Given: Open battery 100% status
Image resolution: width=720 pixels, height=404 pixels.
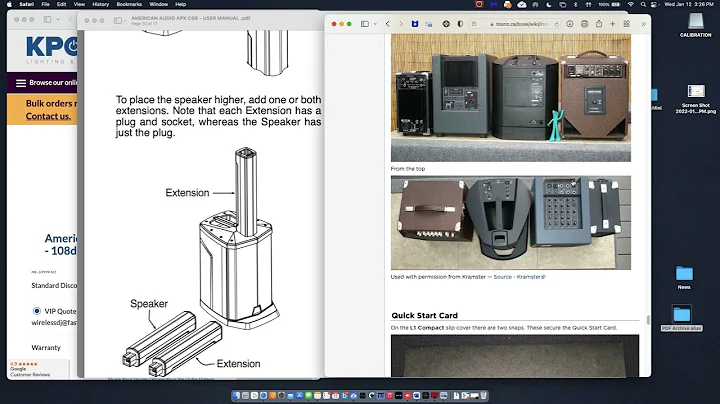Looking at the screenshot, I should click(609, 4).
